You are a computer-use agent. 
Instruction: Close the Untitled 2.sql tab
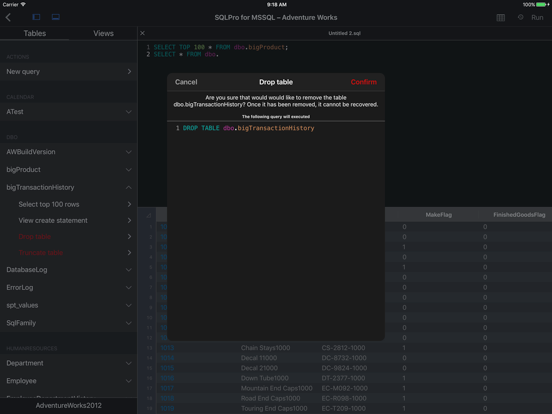pyautogui.click(x=143, y=33)
